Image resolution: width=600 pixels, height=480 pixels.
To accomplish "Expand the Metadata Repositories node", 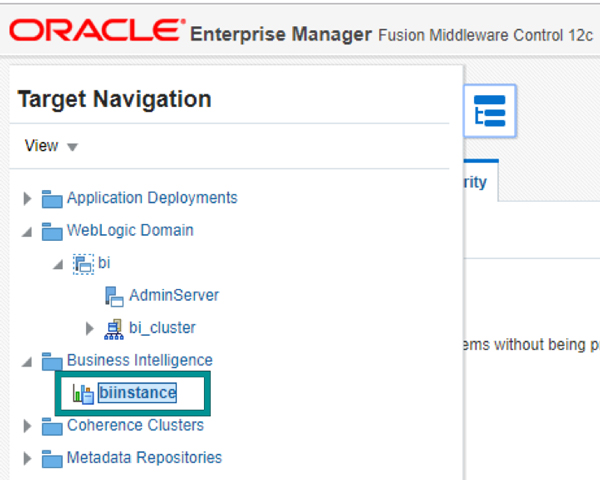I will (27, 458).
